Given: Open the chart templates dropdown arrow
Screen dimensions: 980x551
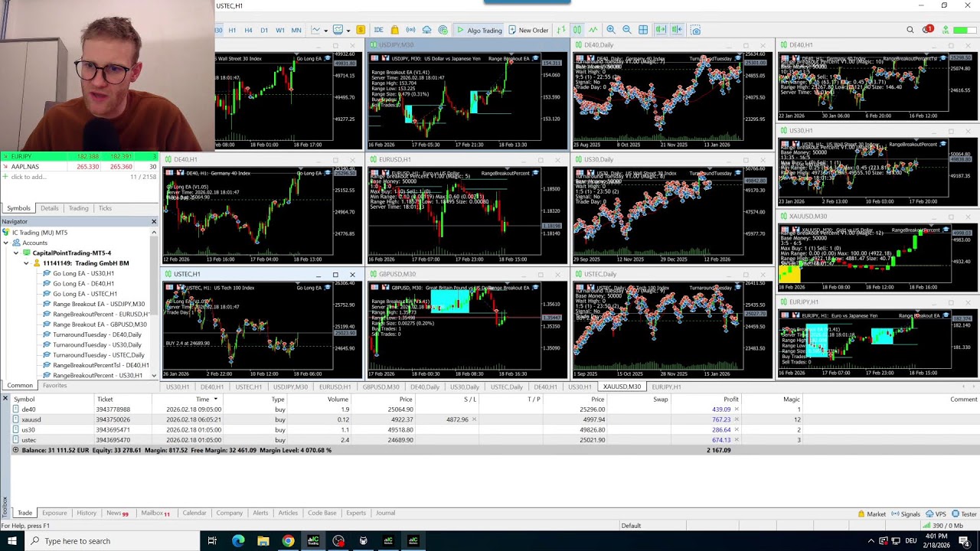Looking at the screenshot, I should click(348, 31).
